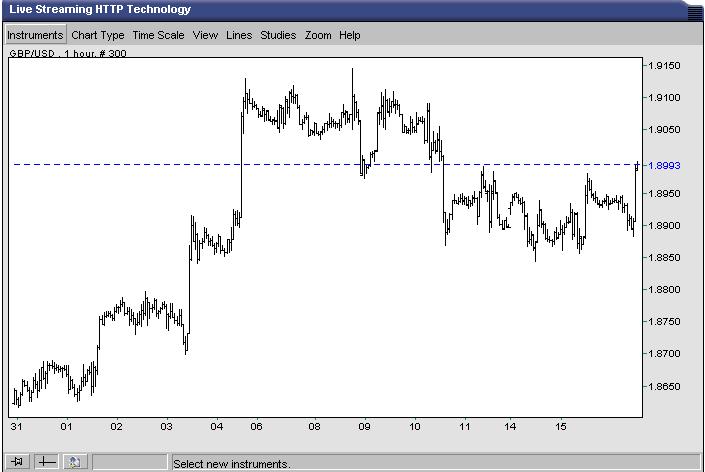Select the crosshair tool icon
705x472 pixels.
pyautogui.click(x=46, y=462)
